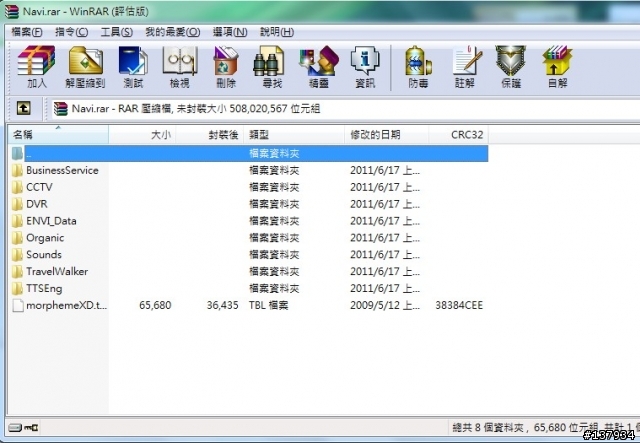640x443 pixels.
Task: Sort by 類型 column header
Action: tap(294, 134)
